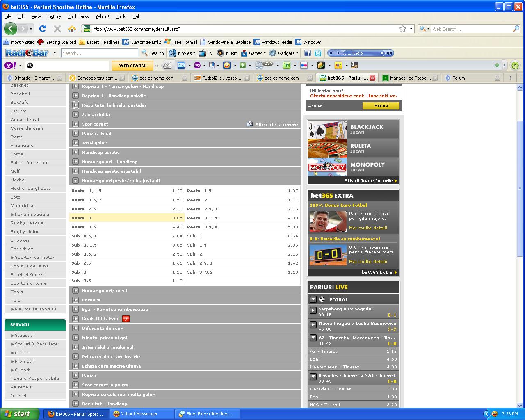Open the Tools menu

[x=121, y=16]
